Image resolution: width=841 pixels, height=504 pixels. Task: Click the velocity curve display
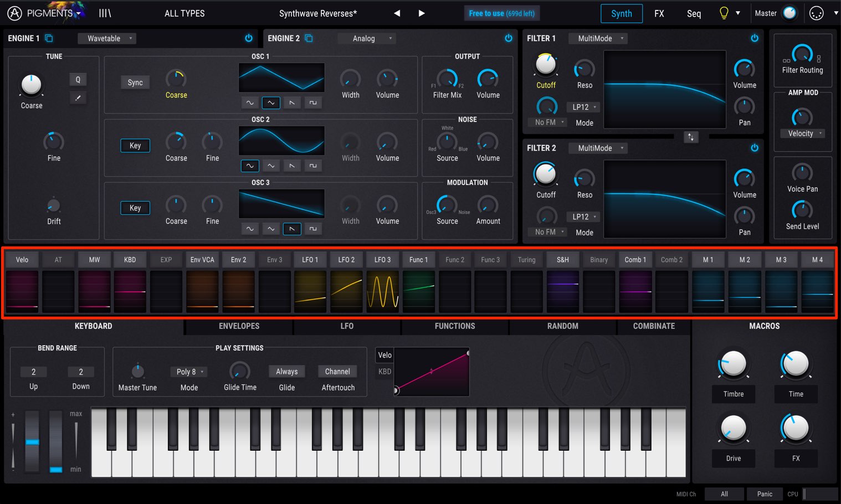click(x=432, y=372)
